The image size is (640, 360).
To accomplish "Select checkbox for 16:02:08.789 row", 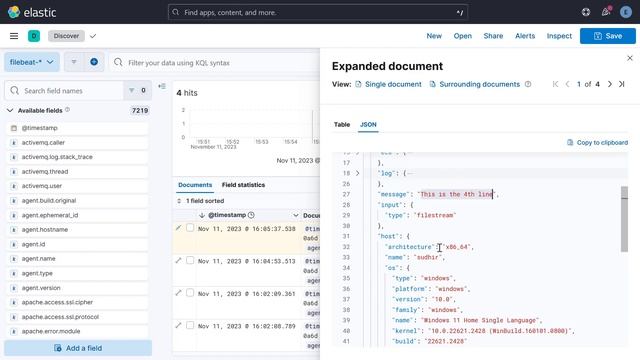I will (x=190, y=325).
